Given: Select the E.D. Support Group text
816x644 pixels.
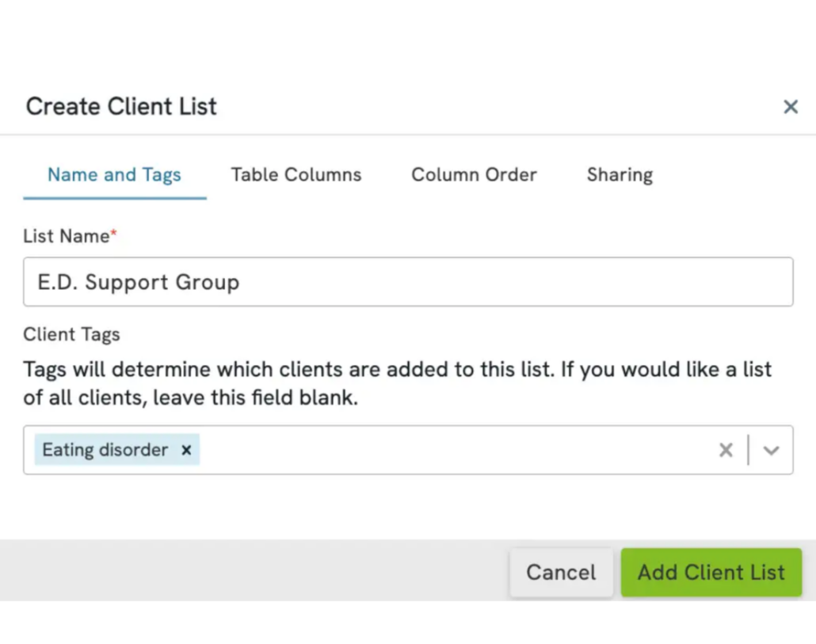Looking at the screenshot, I should coord(139,282).
